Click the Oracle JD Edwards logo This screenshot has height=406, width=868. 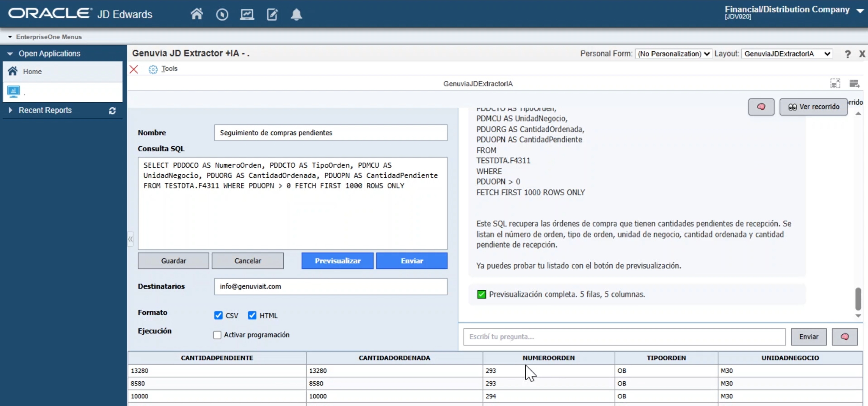80,14
